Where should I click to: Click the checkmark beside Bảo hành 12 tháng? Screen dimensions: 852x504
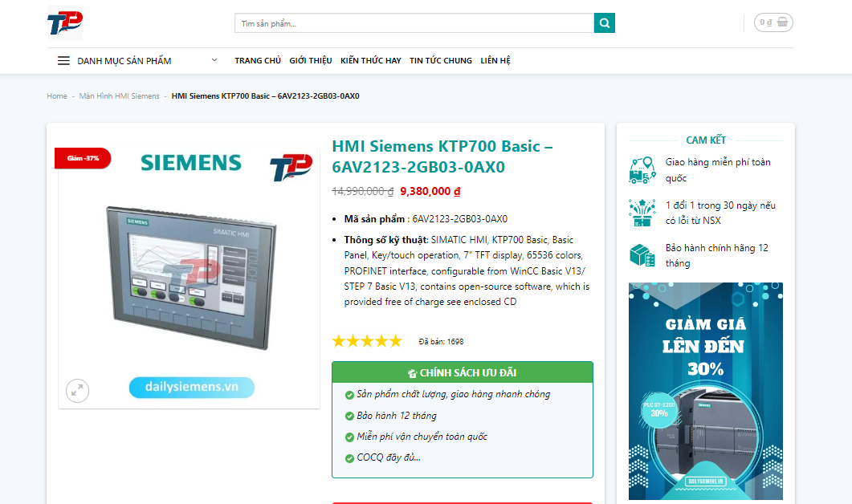[349, 416]
